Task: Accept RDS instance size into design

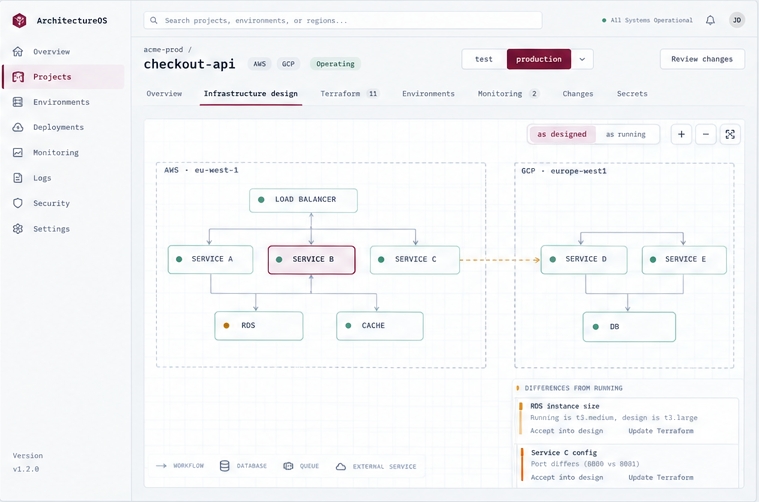Action: coord(567,431)
